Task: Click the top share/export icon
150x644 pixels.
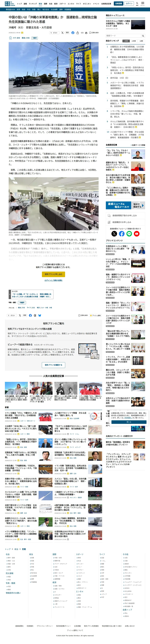Action: click(78, 33)
